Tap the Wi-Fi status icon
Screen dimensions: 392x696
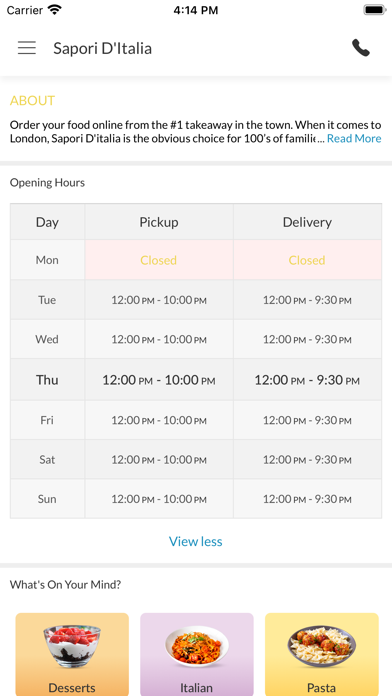pyautogui.click(x=55, y=10)
